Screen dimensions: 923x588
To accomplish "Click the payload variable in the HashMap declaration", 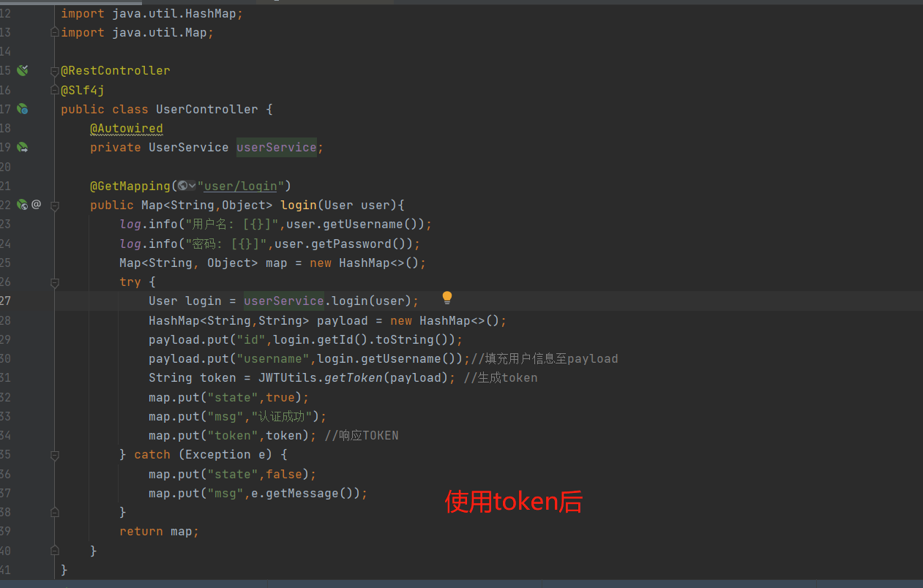I will tap(343, 320).
